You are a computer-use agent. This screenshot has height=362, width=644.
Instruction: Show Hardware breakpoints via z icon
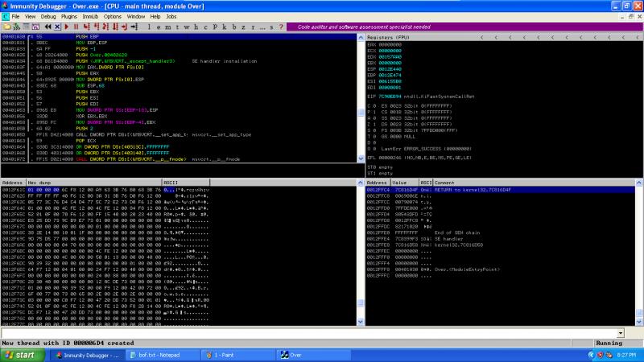pyautogui.click(x=243, y=27)
